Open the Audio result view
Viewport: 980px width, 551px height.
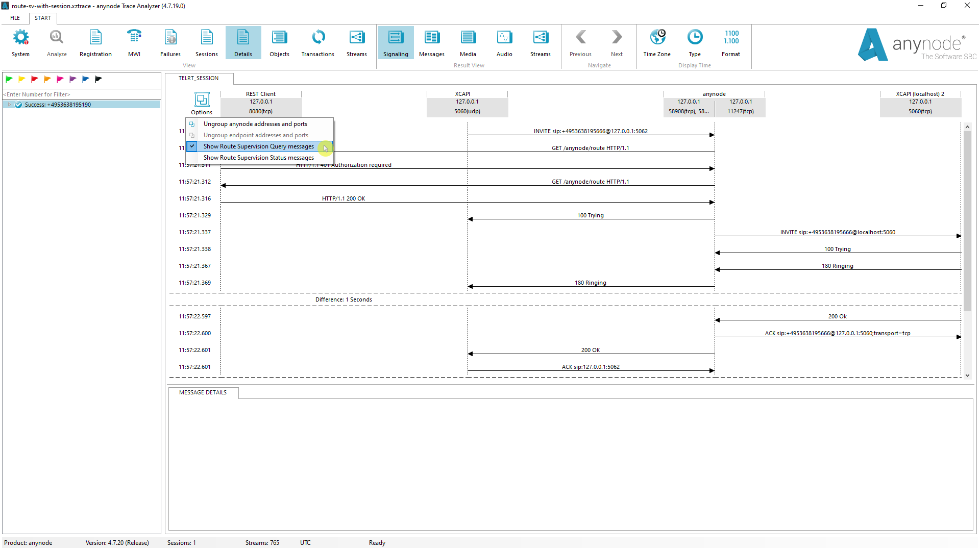(x=504, y=43)
